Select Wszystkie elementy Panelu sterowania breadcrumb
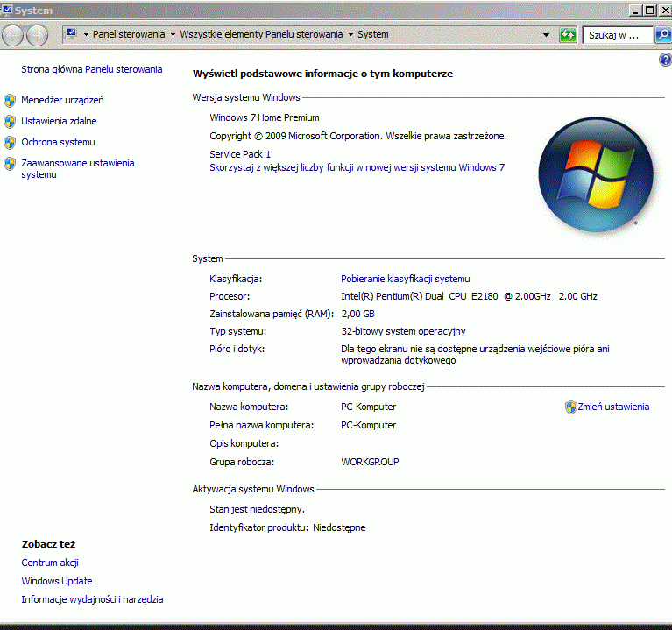 coord(261,34)
